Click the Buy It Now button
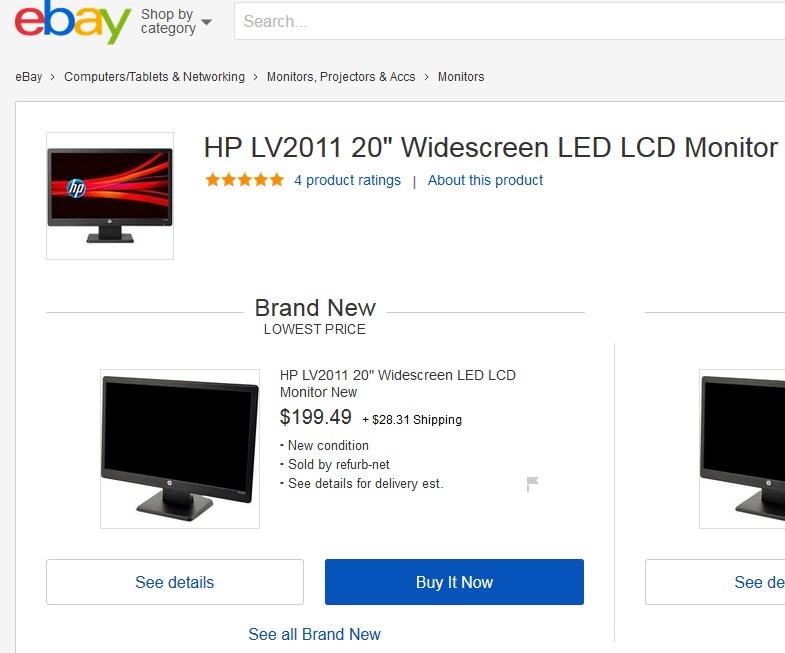 tap(454, 582)
